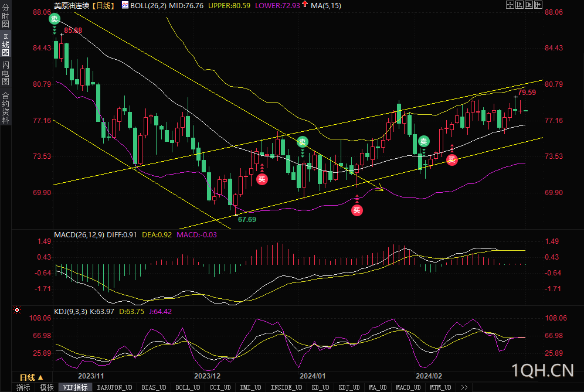The height and width of the screenshot is (392, 584).
Task: Choose the MACD_UD indicator tab
Action: click(408, 387)
